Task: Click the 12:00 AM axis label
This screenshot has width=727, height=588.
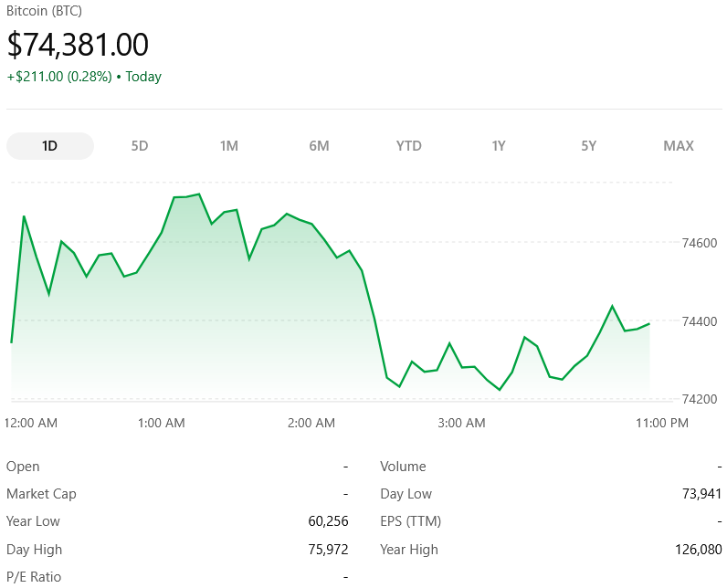Action: (x=31, y=423)
